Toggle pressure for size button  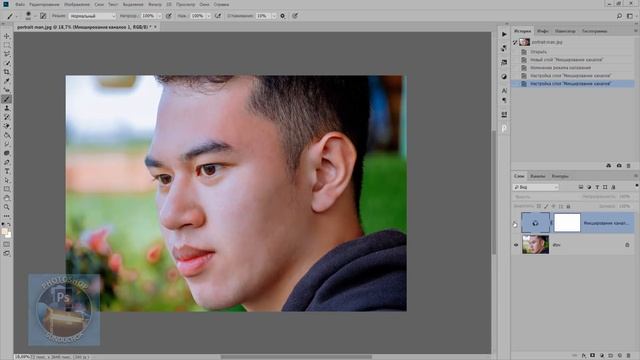coord(295,16)
